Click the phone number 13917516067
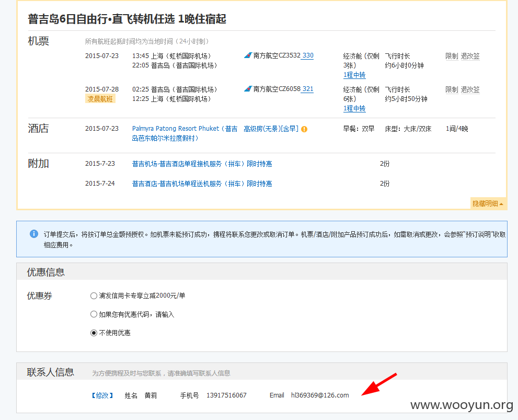518x420 pixels. pos(226,395)
